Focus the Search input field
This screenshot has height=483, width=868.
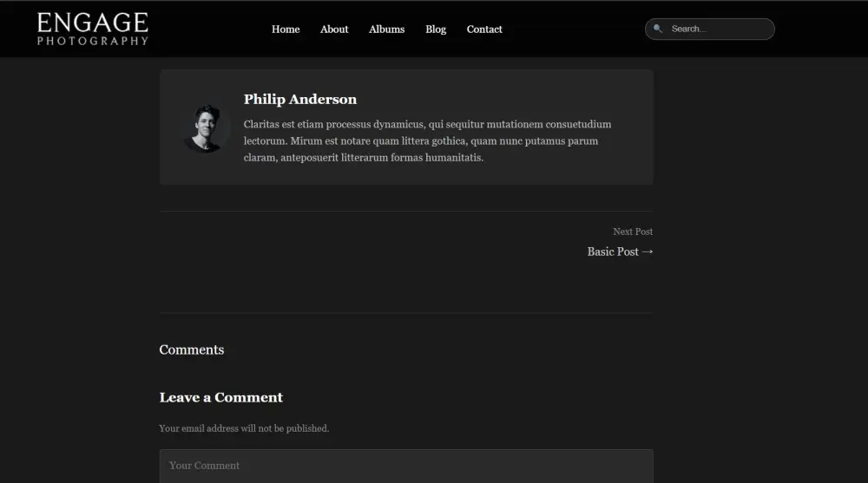[717, 29]
